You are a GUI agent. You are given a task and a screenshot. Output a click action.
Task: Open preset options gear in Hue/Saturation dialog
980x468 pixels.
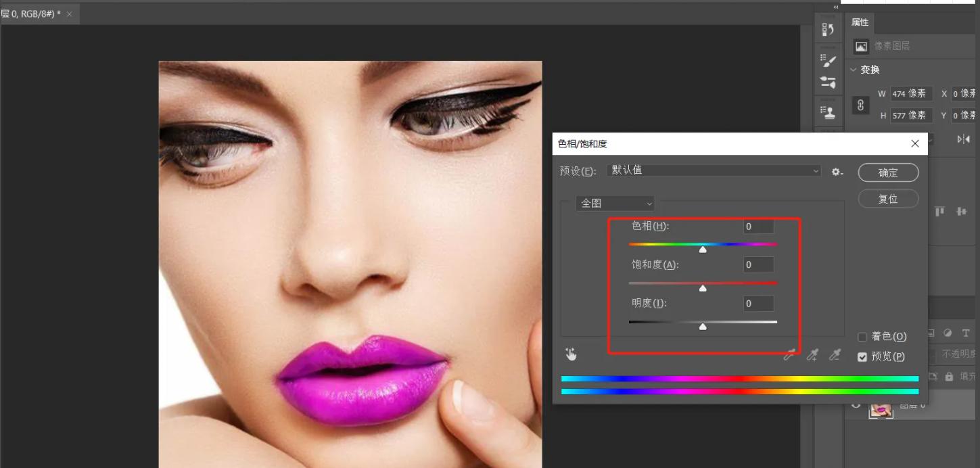click(837, 172)
